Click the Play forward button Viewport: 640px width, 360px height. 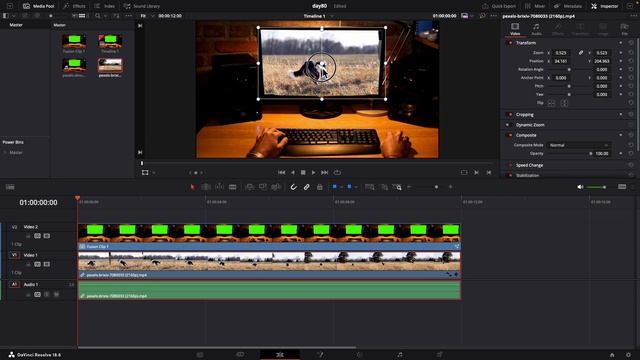pyautogui.click(x=313, y=173)
